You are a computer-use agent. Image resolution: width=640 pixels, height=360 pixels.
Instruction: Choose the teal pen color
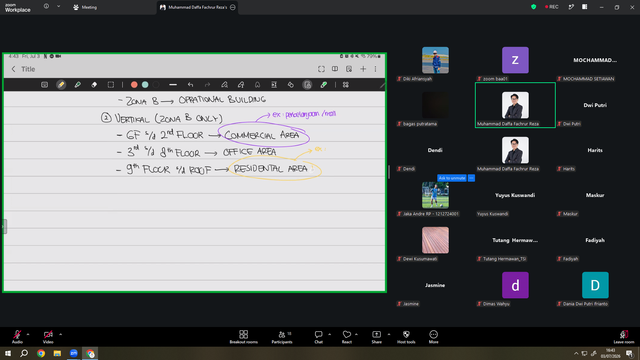coord(145,85)
